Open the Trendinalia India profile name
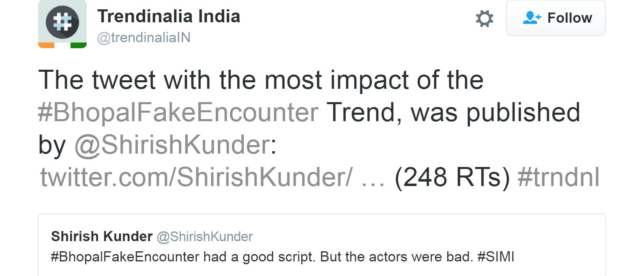The image size is (644, 276). tap(169, 17)
